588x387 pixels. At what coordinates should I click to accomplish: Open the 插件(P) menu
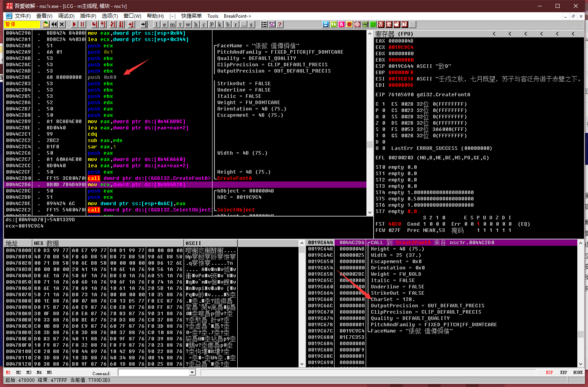pyautogui.click(x=88, y=16)
